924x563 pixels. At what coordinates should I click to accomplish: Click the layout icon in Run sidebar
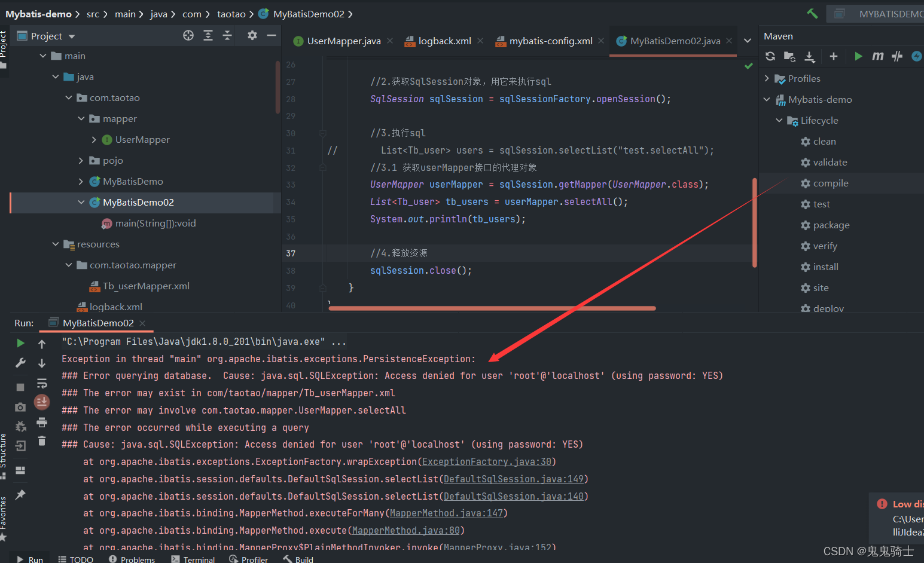click(20, 470)
